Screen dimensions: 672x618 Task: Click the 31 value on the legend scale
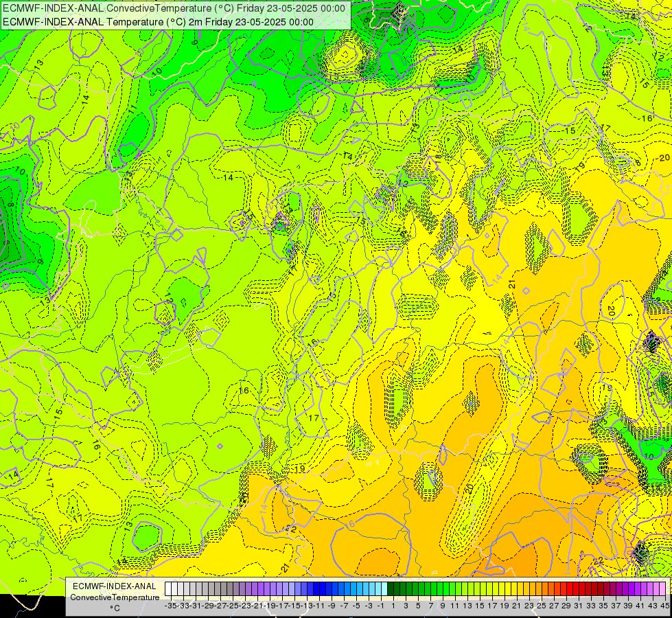coord(579,606)
